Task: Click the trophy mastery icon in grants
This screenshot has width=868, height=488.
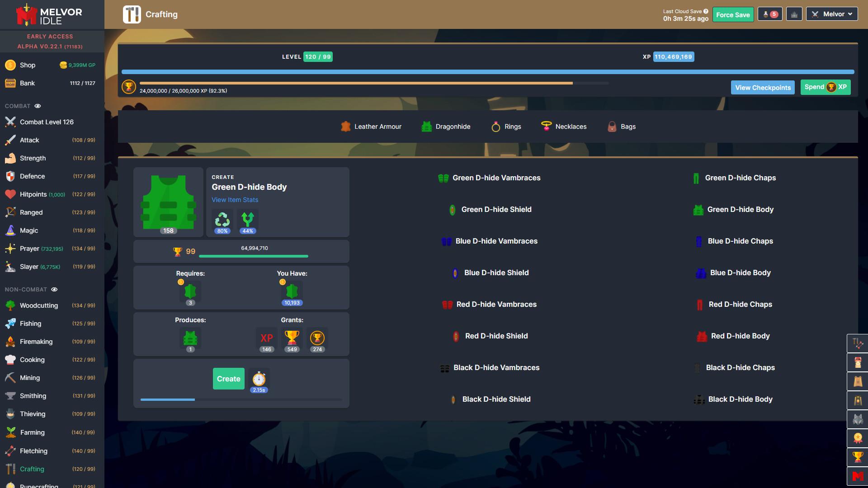Action: [292, 338]
